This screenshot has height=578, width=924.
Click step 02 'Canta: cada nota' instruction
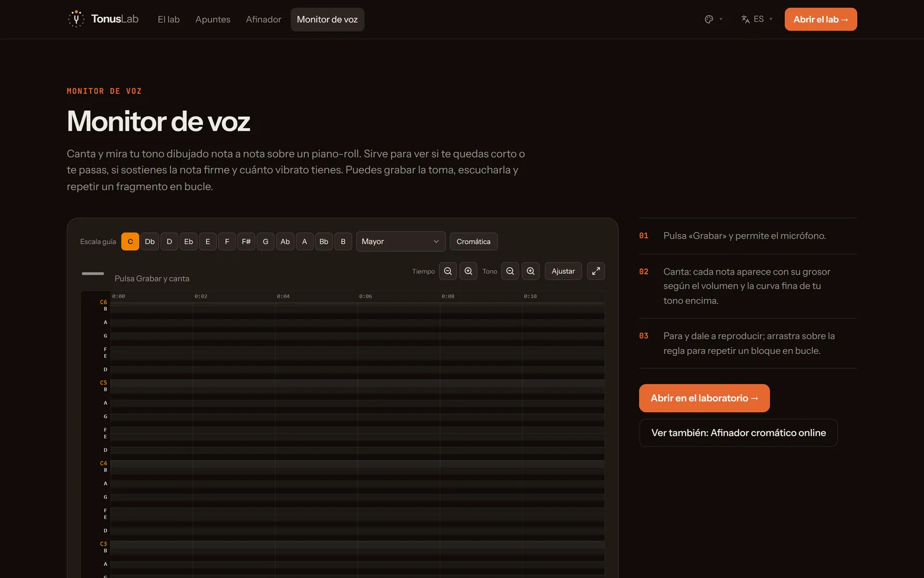pos(748,286)
